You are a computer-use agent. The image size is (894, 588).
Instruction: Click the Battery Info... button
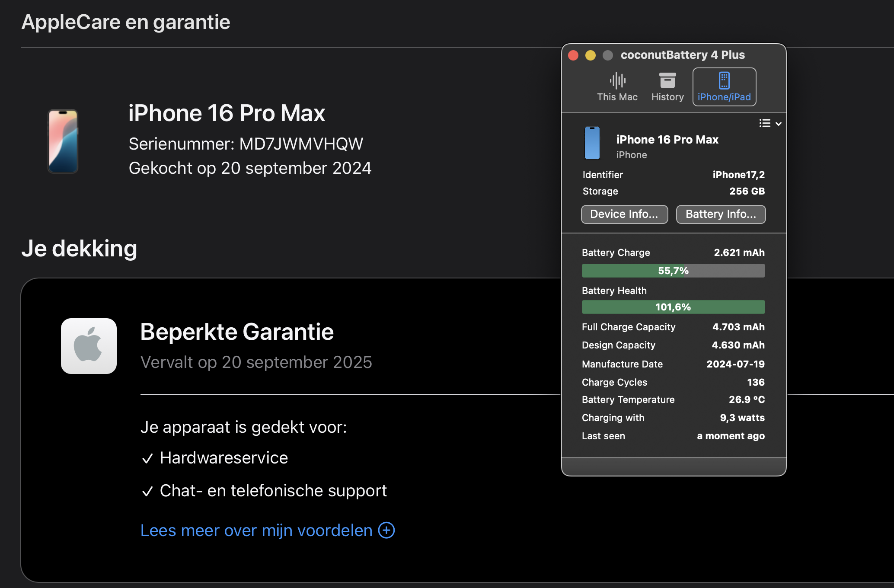click(721, 214)
